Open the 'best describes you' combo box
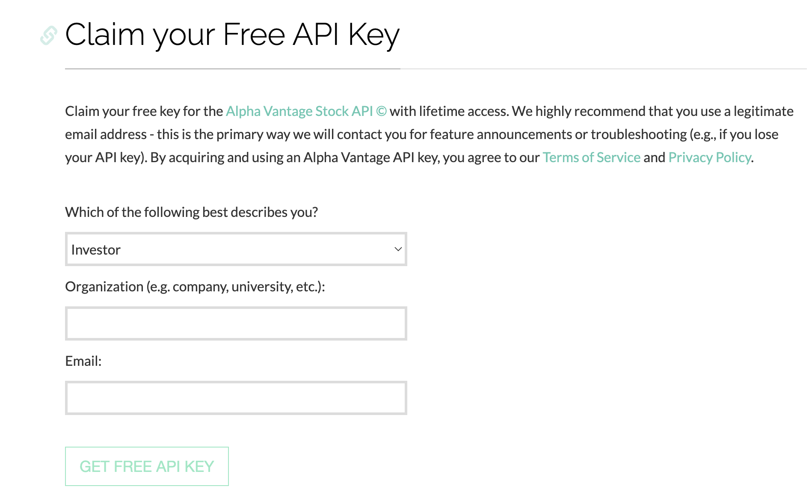Screen dimensions: 812x504 [x=236, y=249]
